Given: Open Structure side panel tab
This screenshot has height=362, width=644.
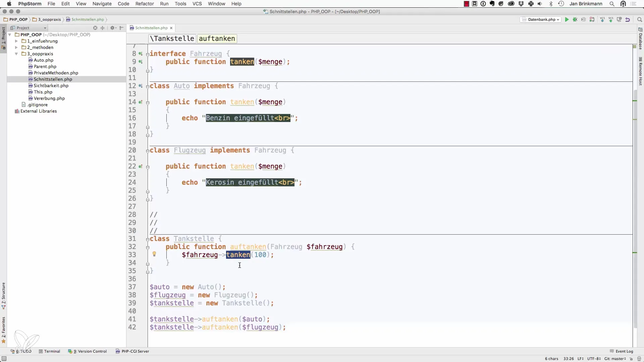Looking at the screenshot, I should pos(3,296).
